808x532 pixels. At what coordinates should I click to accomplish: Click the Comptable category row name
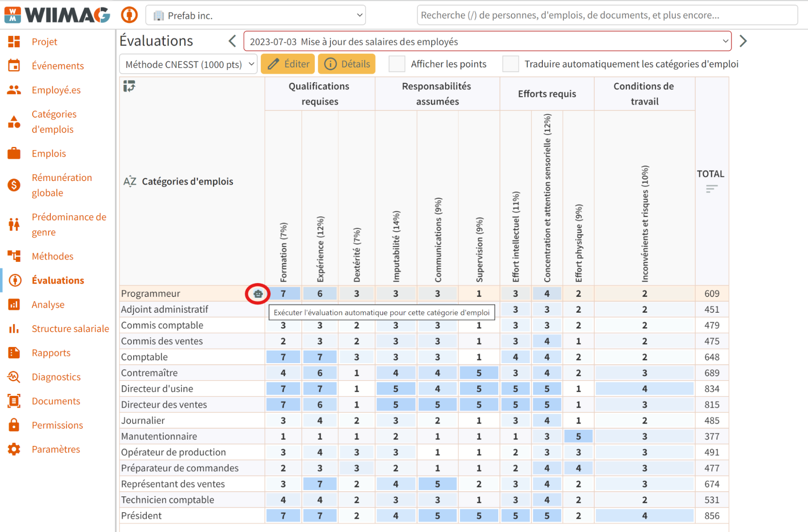144,357
